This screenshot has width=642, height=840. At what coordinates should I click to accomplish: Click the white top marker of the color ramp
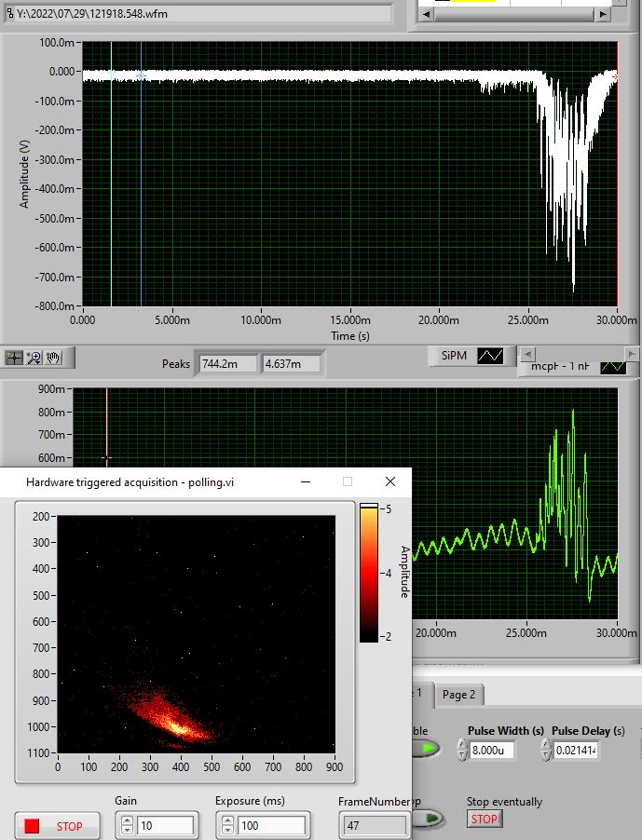coord(369,505)
